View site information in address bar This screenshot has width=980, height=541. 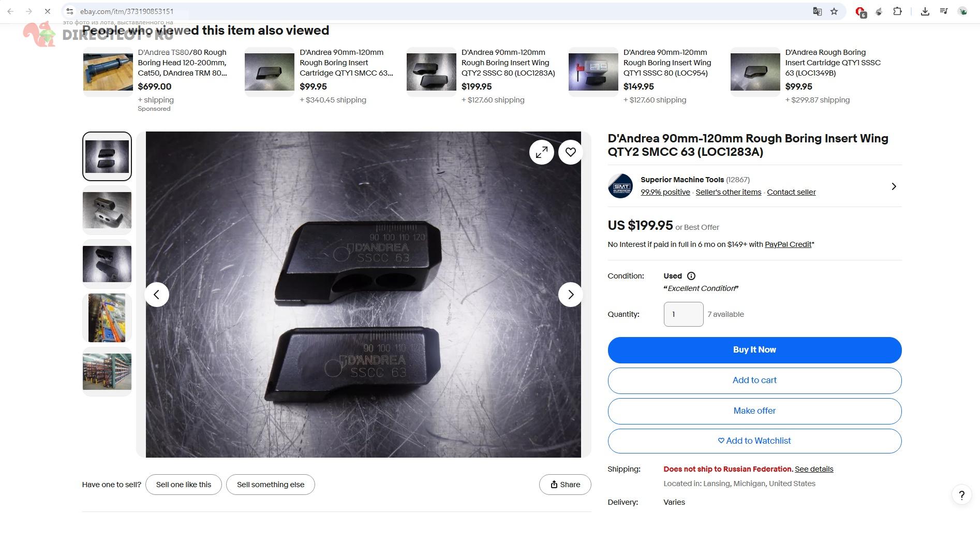(70, 11)
